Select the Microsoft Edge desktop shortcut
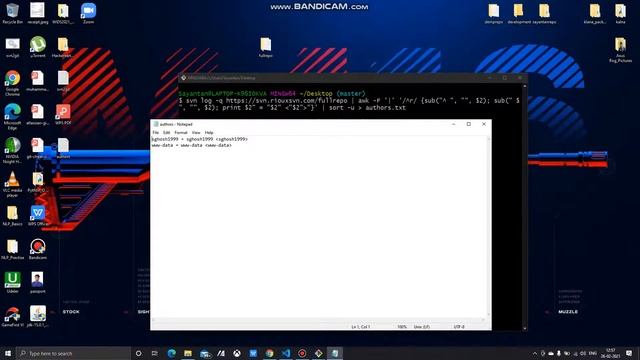 12,117
